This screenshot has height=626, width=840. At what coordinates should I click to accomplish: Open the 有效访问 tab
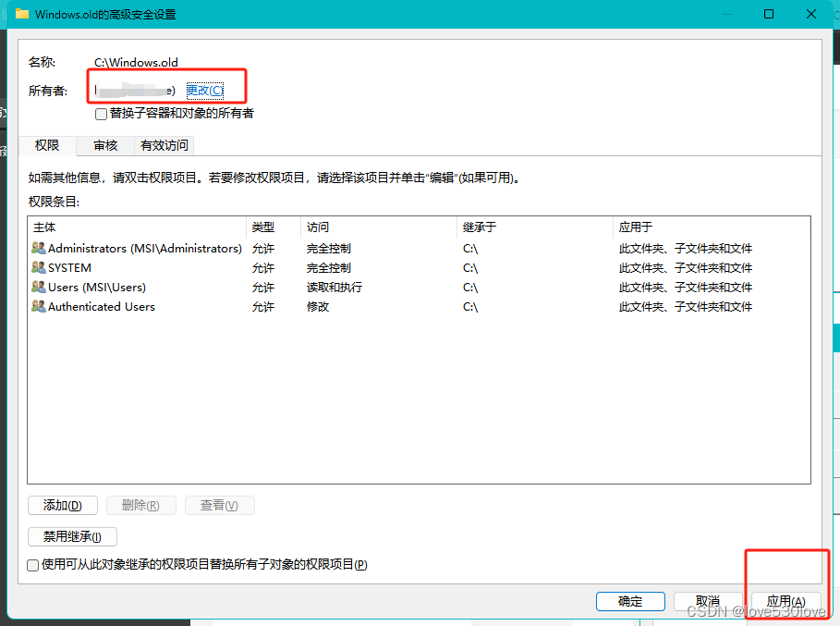point(164,145)
